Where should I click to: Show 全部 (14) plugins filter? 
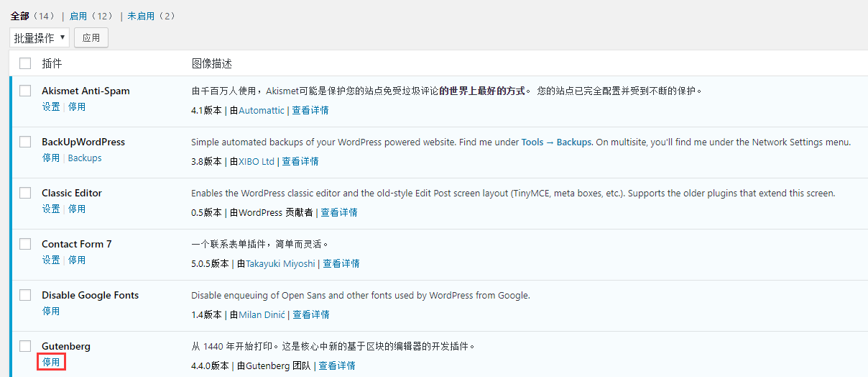(32, 16)
